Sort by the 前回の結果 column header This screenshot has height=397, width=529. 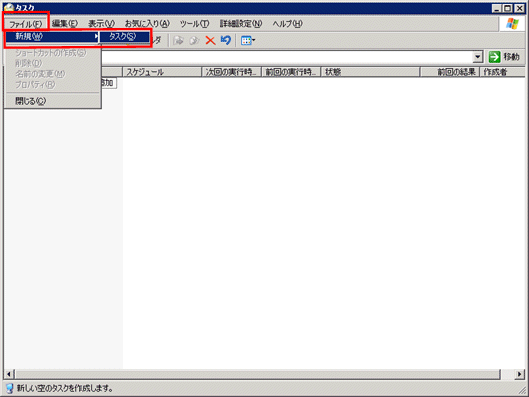(x=450, y=72)
